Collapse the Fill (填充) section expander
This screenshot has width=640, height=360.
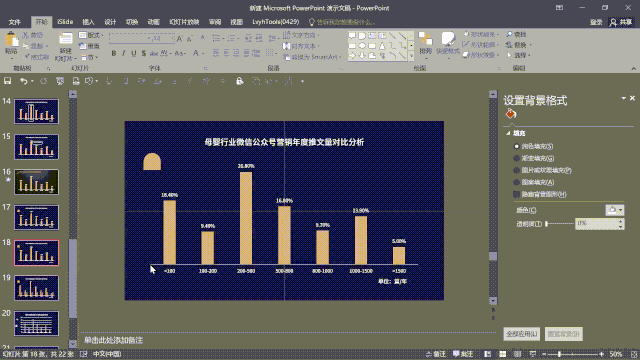point(508,133)
